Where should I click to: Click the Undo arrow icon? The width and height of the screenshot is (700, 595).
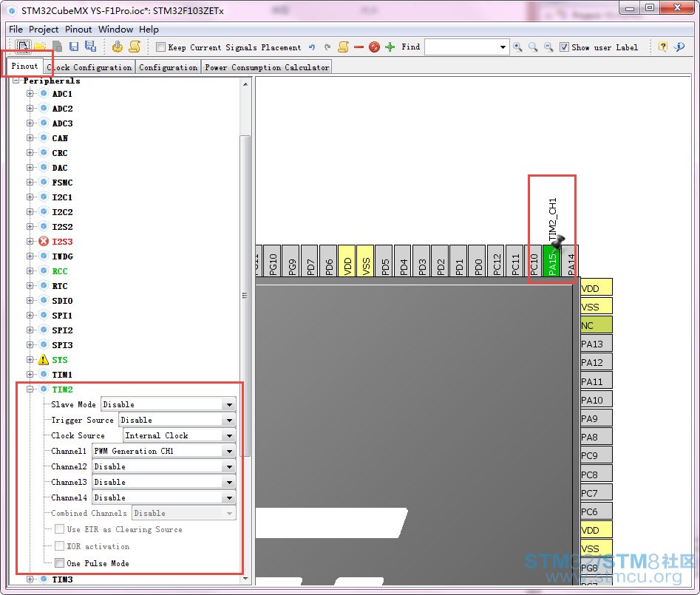point(312,47)
